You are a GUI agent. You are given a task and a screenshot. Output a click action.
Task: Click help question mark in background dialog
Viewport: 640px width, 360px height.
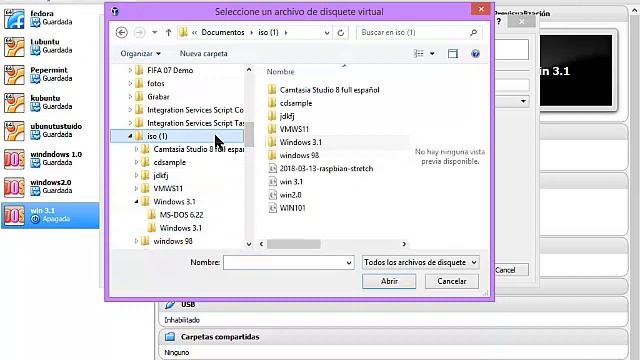[499, 22]
